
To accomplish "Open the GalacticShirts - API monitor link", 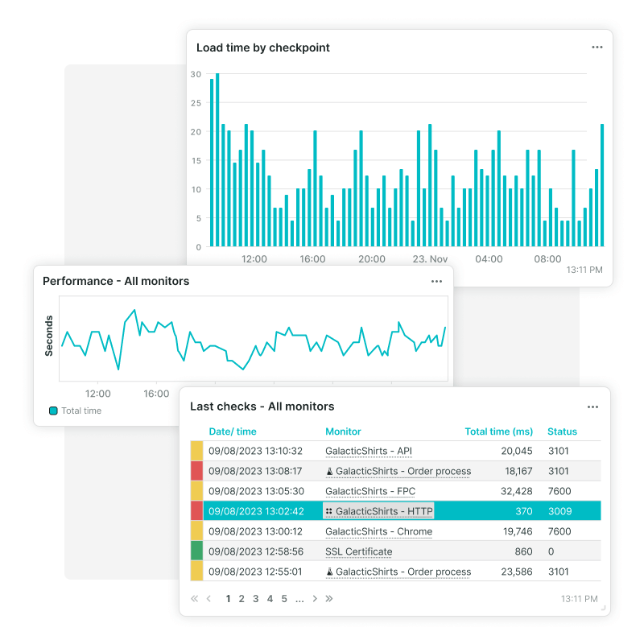I will [x=369, y=451].
